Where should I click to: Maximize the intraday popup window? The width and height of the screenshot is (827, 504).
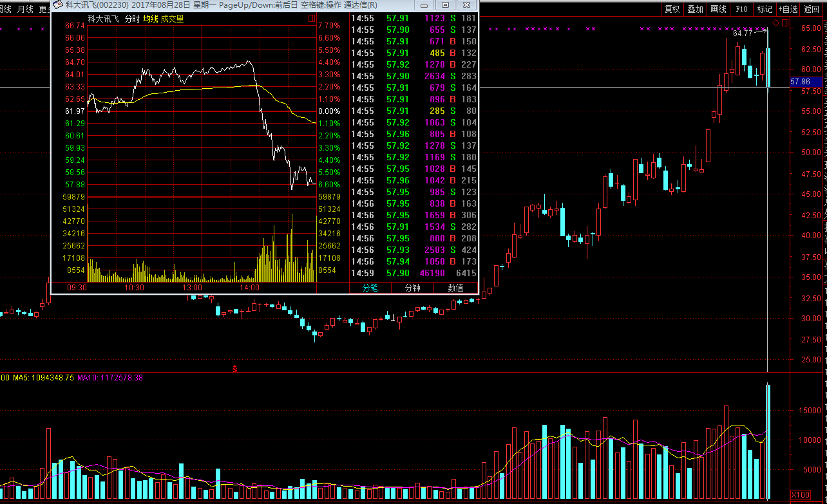point(444,5)
